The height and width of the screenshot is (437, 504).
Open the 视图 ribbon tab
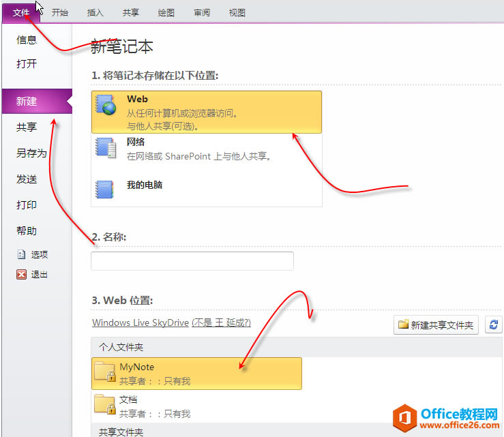coord(237,13)
